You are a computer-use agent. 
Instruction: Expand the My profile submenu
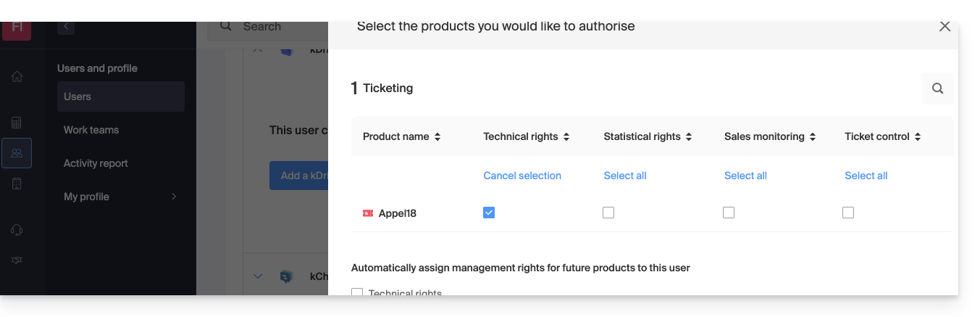coord(173,197)
